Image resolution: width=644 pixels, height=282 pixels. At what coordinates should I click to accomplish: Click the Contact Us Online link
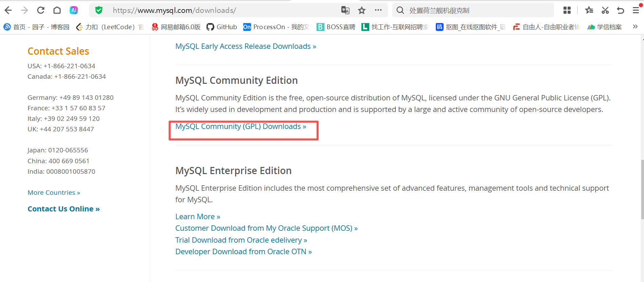(x=64, y=209)
